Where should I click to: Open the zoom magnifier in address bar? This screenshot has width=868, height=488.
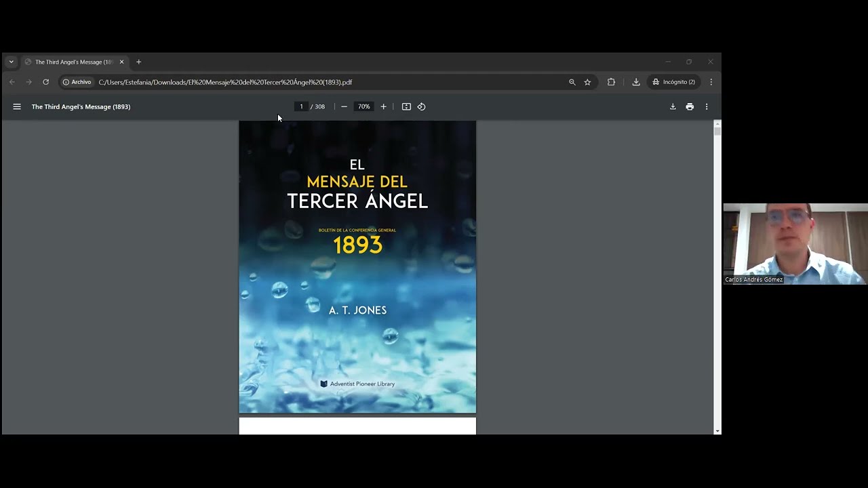click(x=572, y=82)
